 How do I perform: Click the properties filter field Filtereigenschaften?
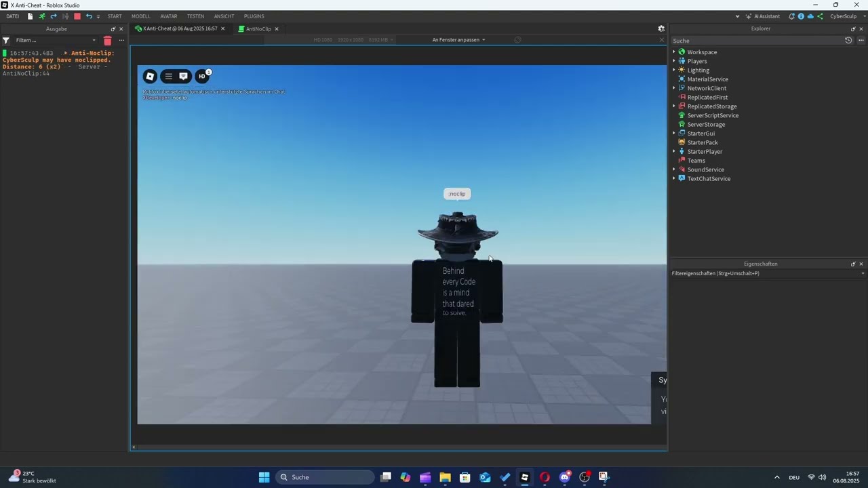766,273
